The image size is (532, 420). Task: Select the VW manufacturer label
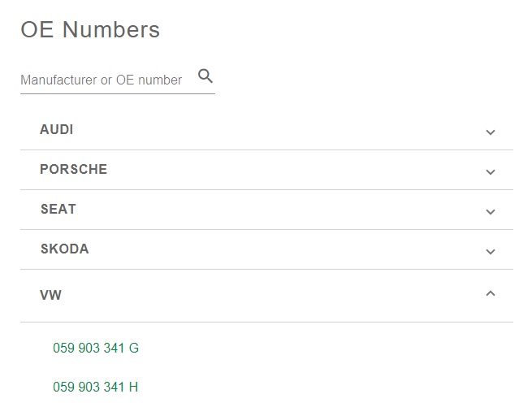pyautogui.click(x=51, y=295)
